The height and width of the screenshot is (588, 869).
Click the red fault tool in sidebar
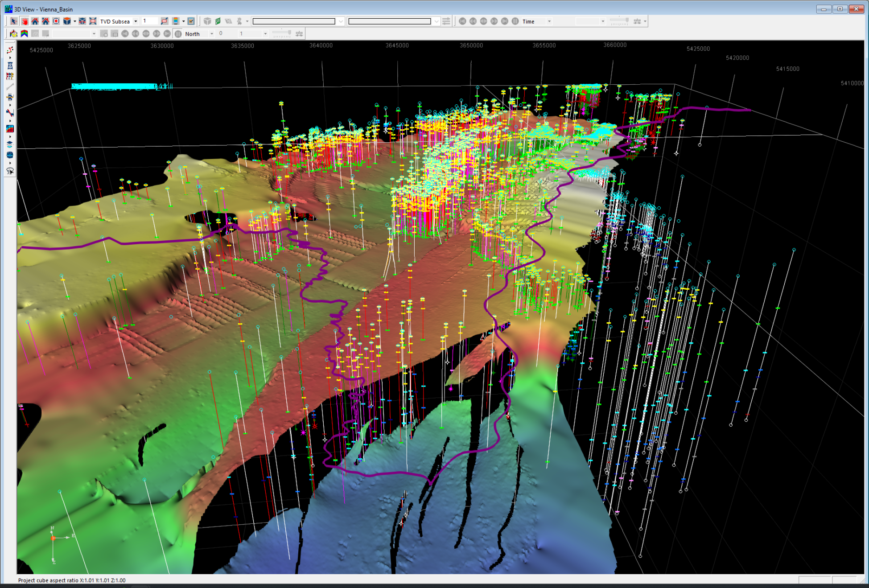(x=10, y=113)
